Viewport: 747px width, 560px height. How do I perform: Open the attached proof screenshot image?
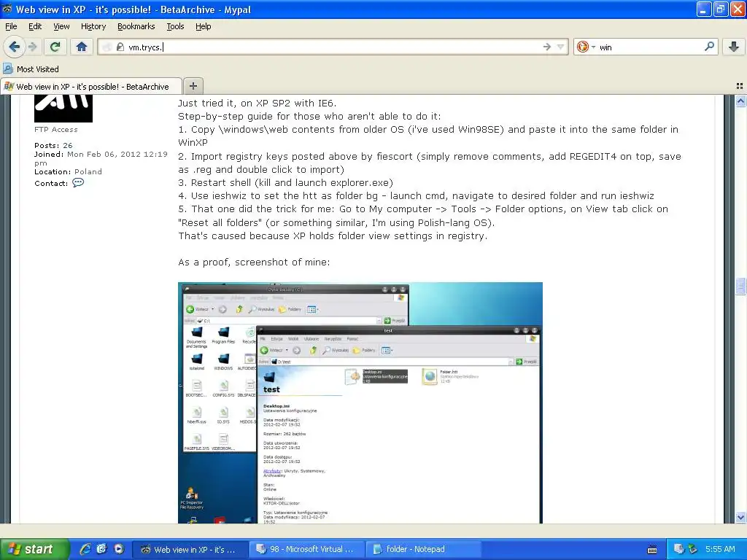click(360, 402)
